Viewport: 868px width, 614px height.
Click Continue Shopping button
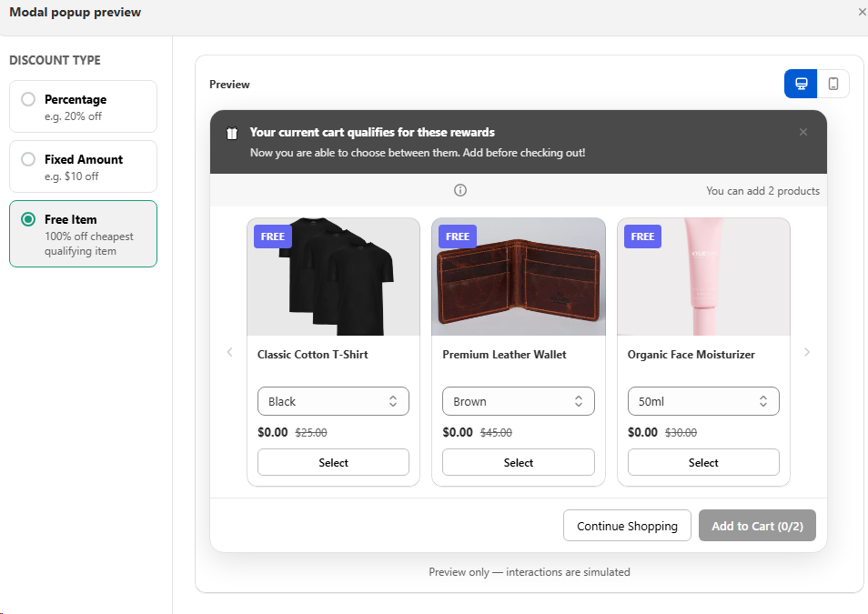click(627, 526)
